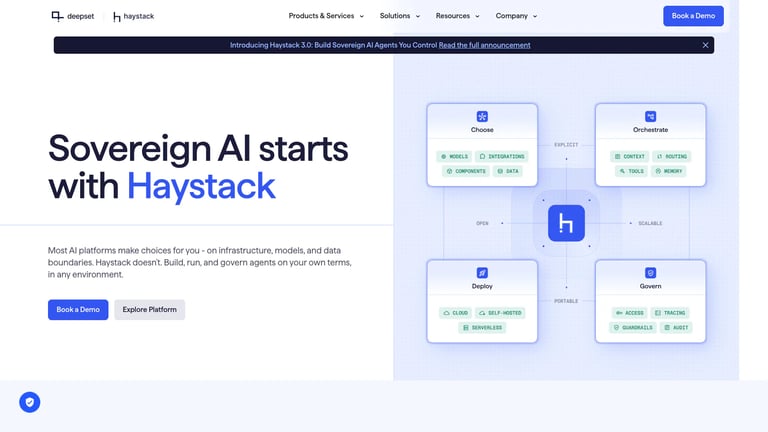Click the Explore Platform button
The image size is (768, 432).
[x=149, y=310]
